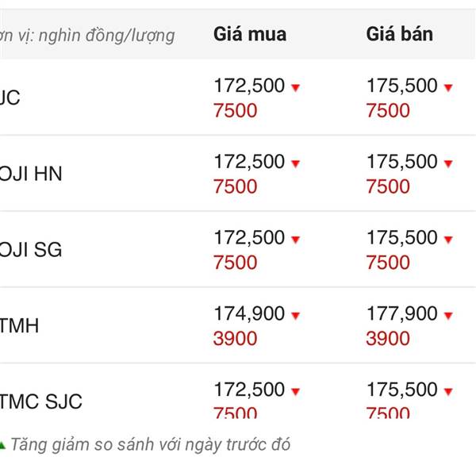Click the 177,900 sell price value
The height and width of the screenshot is (476, 476).
[401, 314]
